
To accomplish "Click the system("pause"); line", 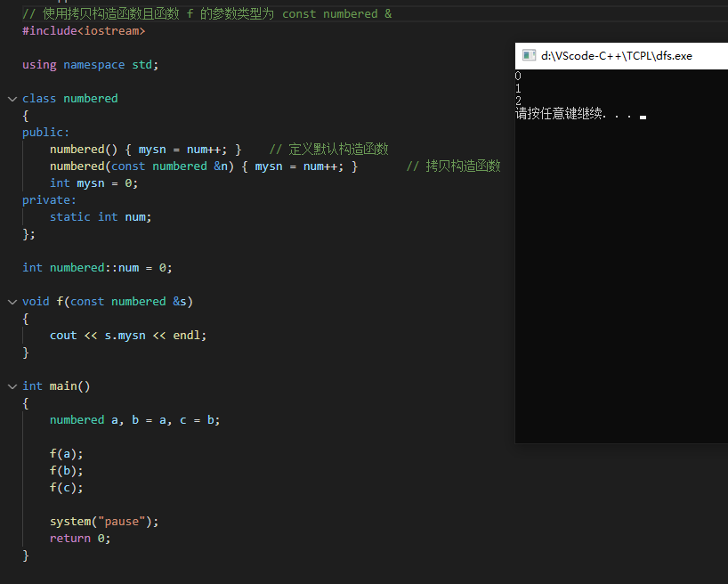I will tap(104, 522).
